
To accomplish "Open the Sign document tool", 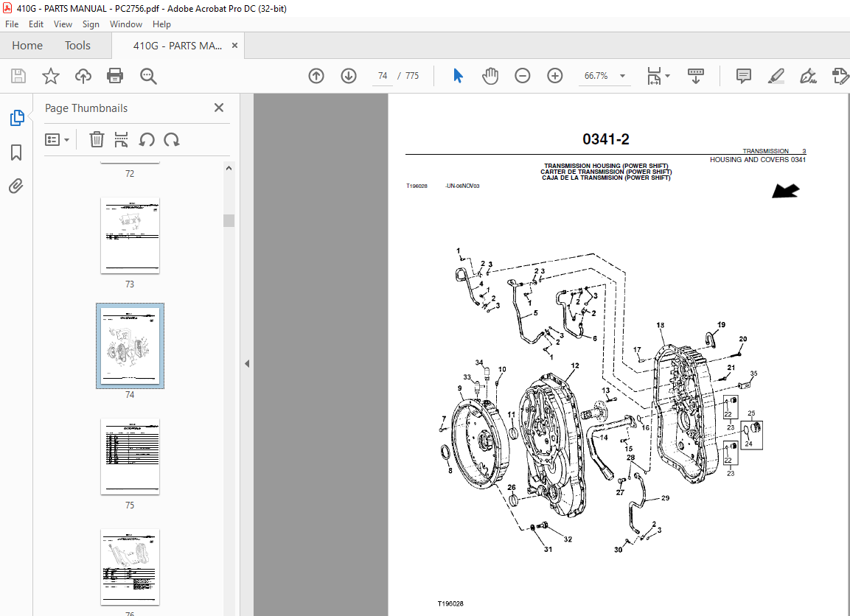I will pos(808,76).
